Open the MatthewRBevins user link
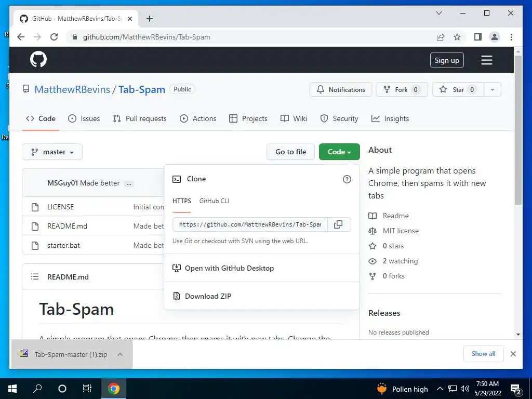The height and width of the screenshot is (399, 532). tap(72, 89)
